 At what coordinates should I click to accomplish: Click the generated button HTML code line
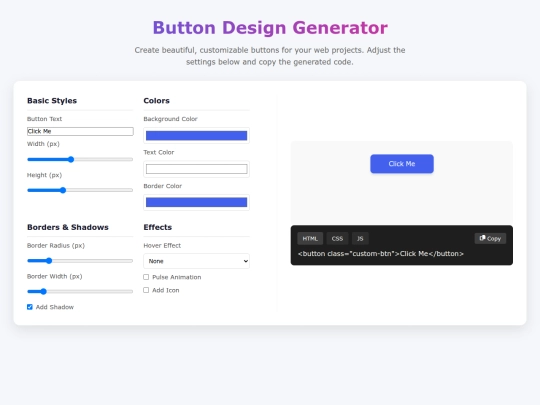381,254
